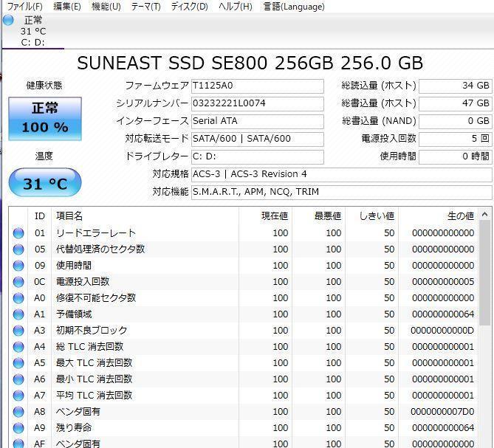
Task: Open the 編集(E) menu
Action: pyautogui.click(x=67, y=7)
